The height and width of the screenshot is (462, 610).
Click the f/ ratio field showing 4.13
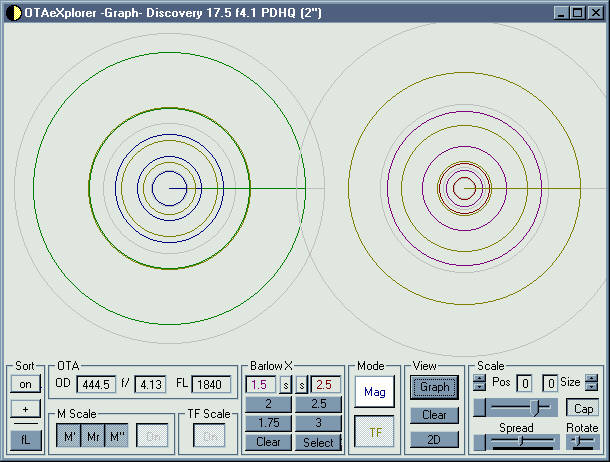click(151, 385)
